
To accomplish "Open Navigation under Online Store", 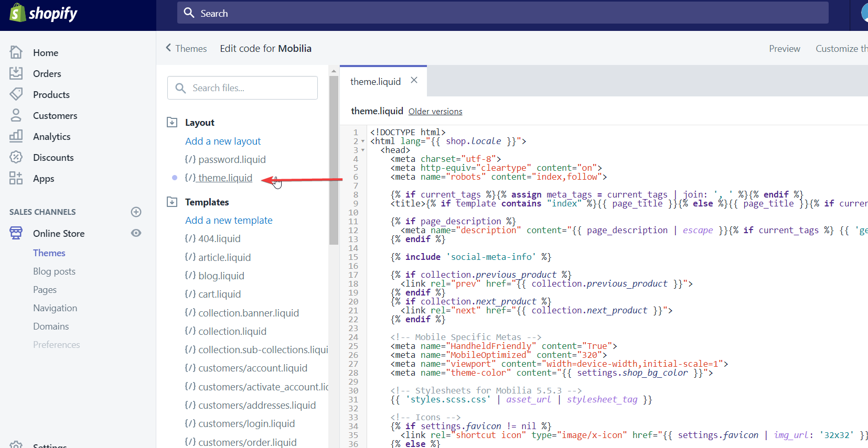I will 55,308.
